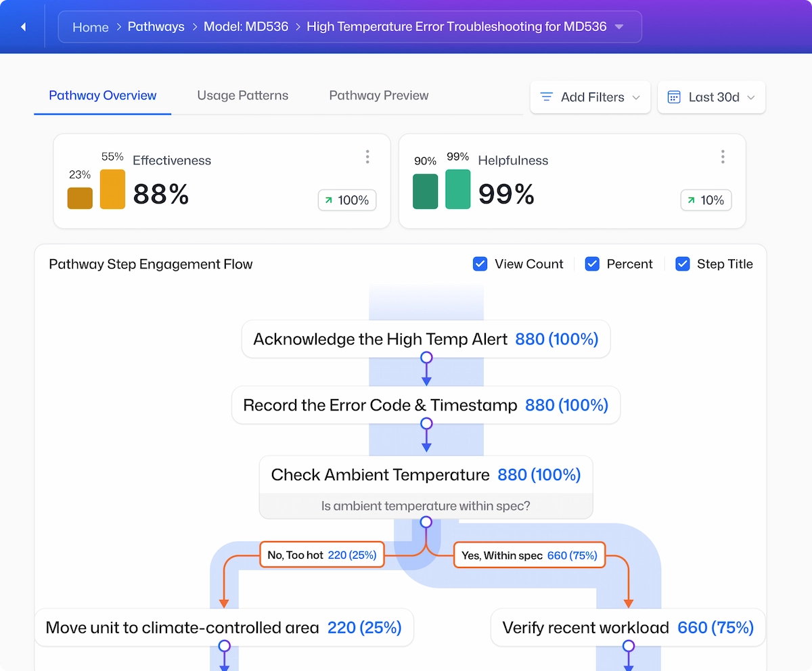The width and height of the screenshot is (812, 671).
Task: Open Effectiveness card three-dot menu
Action: click(x=367, y=157)
